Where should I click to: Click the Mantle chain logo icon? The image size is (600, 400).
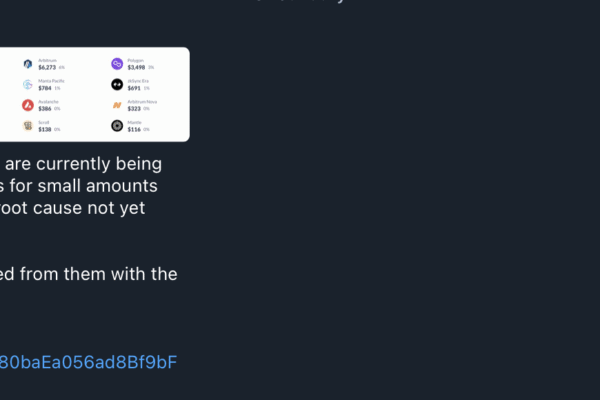(117, 125)
